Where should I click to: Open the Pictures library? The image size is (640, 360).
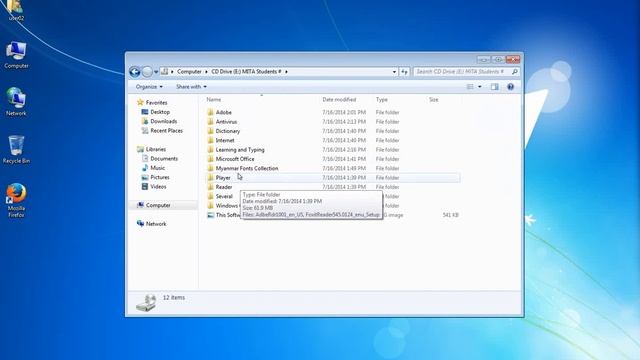point(160,177)
